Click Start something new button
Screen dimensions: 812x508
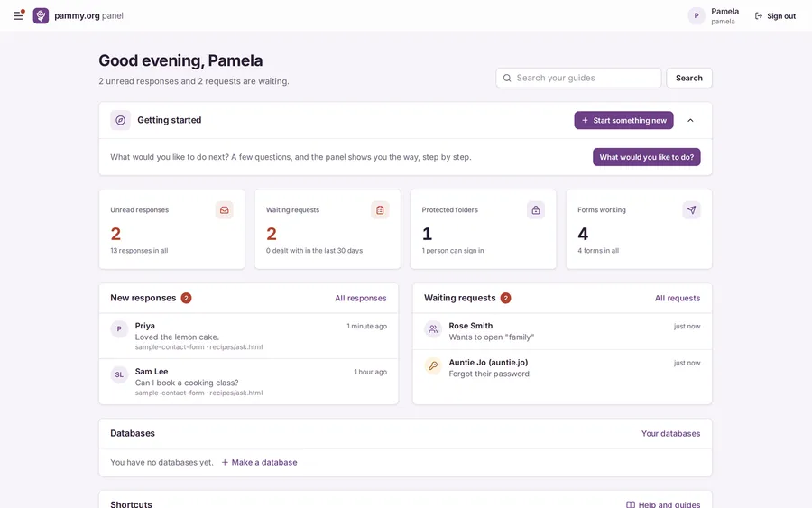point(623,120)
